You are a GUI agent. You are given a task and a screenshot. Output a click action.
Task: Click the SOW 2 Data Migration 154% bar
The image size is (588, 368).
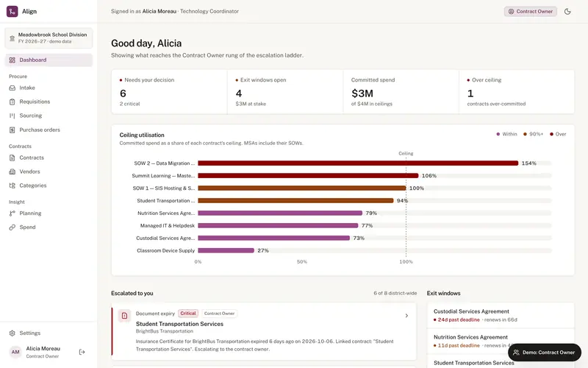(358, 163)
